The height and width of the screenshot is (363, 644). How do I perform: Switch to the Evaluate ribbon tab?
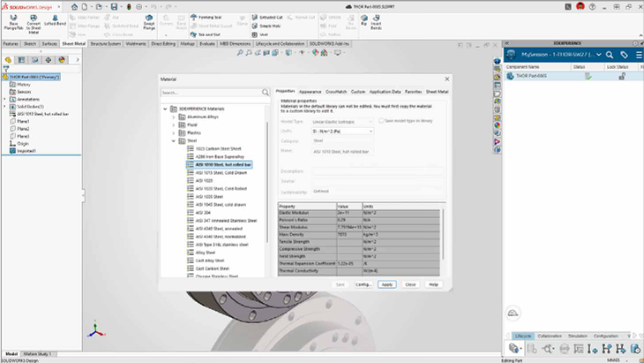207,43
